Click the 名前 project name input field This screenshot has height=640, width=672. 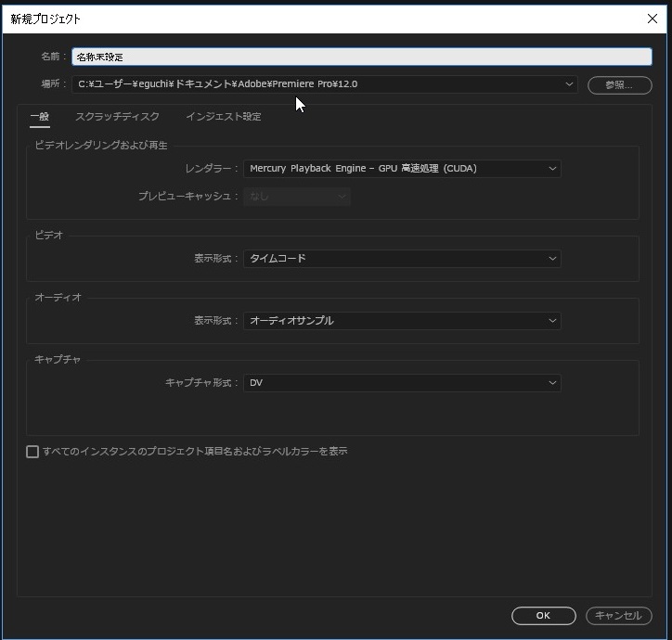pyautogui.click(x=361, y=57)
